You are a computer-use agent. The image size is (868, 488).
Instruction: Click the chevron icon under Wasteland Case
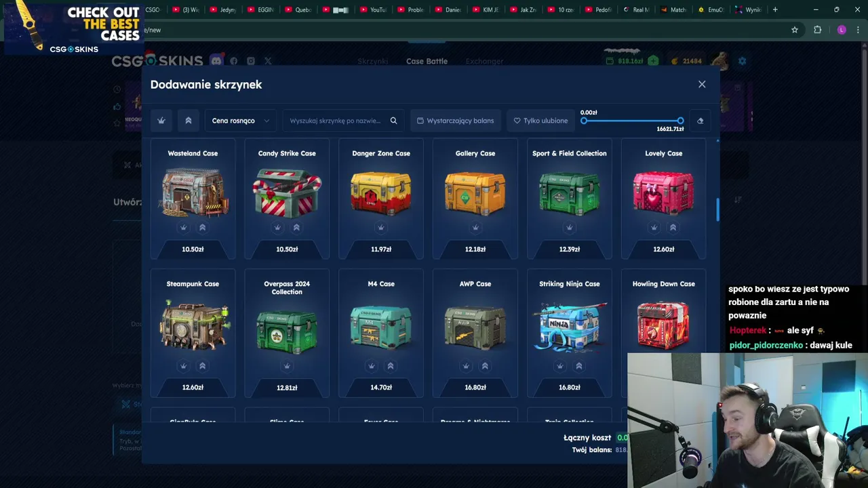tap(202, 227)
